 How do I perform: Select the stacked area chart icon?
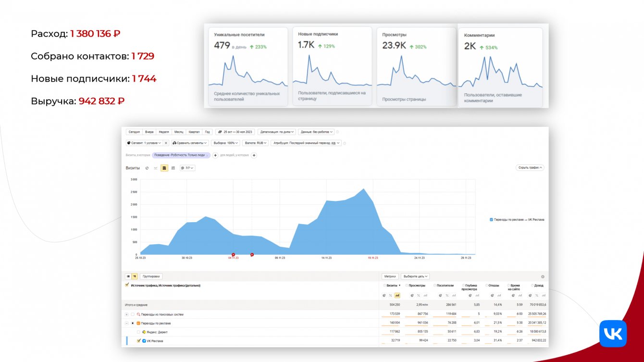point(164,168)
